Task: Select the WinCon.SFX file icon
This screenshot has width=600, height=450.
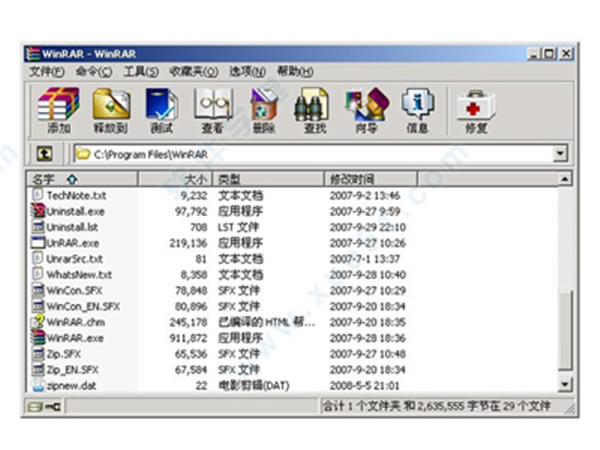Action: pyautogui.click(x=38, y=290)
